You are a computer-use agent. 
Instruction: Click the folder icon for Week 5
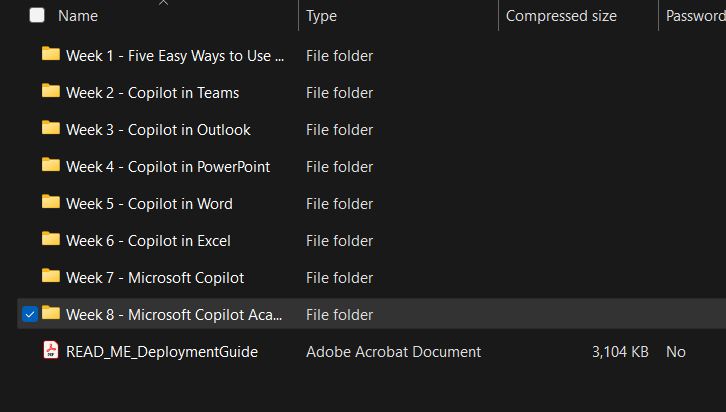tap(51, 202)
